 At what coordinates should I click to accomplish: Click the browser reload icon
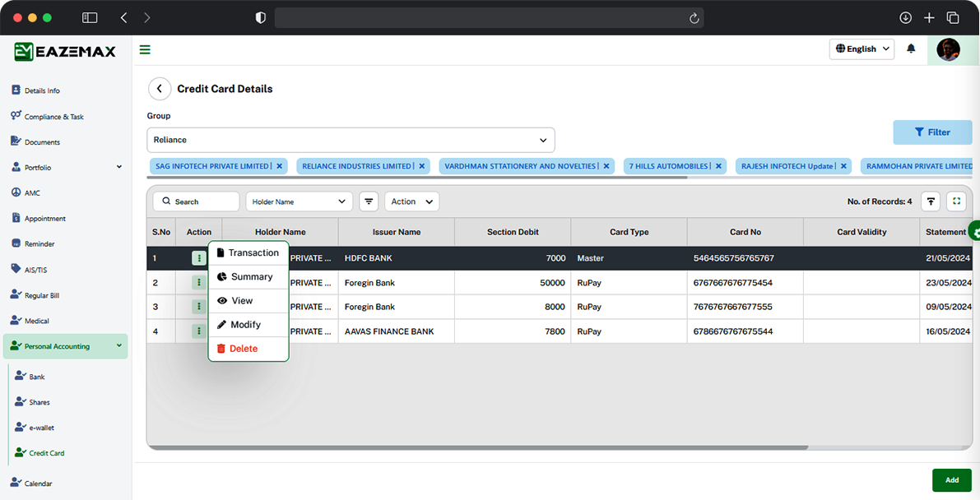click(x=694, y=18)
